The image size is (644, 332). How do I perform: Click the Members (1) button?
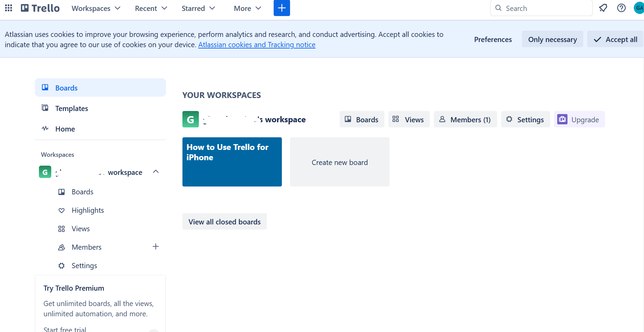pos(465,119)
